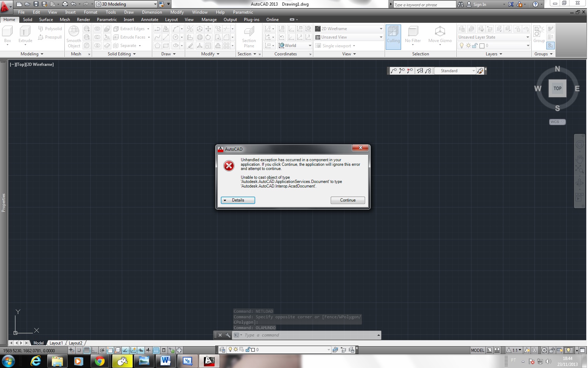The image size is (588, 368).
Task: Open the World UCS dropdown
Action: pyautogui.click(x=295, y=46)
